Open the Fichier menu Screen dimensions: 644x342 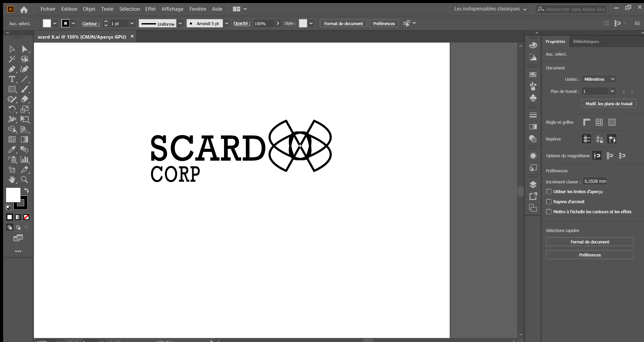[x=48, y=9]
